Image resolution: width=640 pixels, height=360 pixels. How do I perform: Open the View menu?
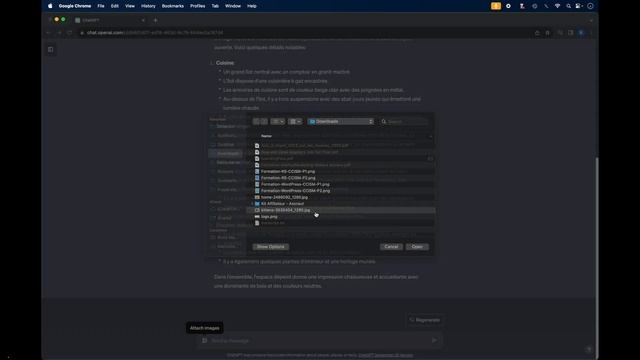click(130, 6)
